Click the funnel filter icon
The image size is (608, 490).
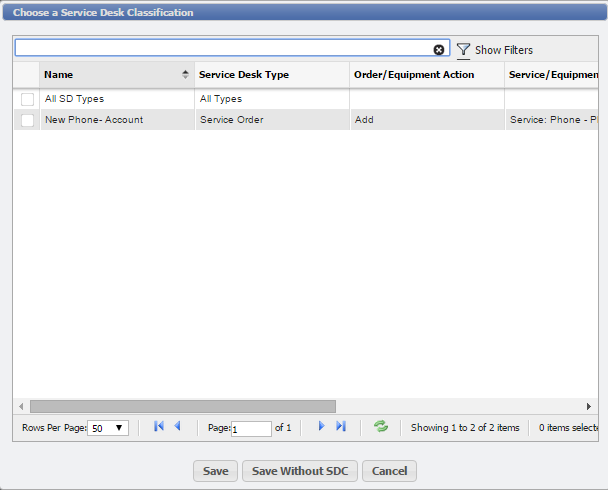(463, 50)
